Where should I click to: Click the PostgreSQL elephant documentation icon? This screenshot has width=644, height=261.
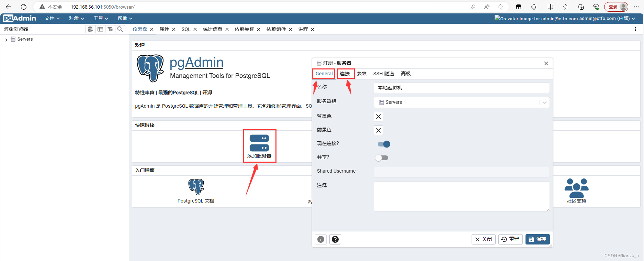(x=196, y=187)
